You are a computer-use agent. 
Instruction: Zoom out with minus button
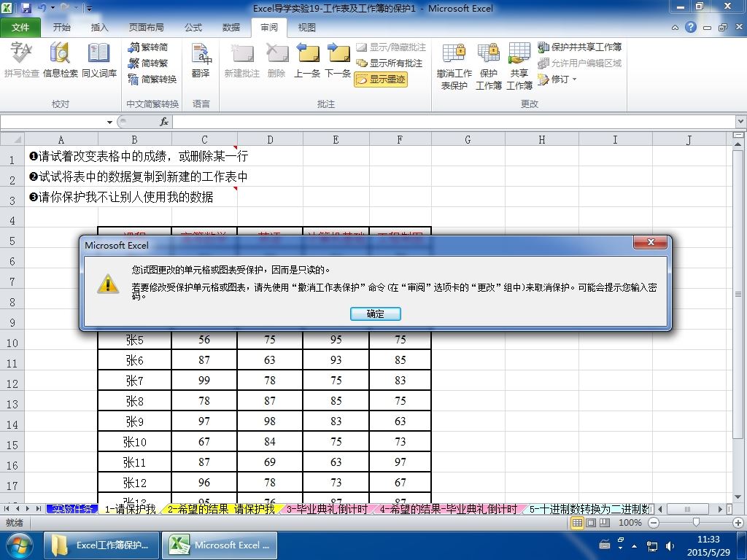[x=654, y=523]
